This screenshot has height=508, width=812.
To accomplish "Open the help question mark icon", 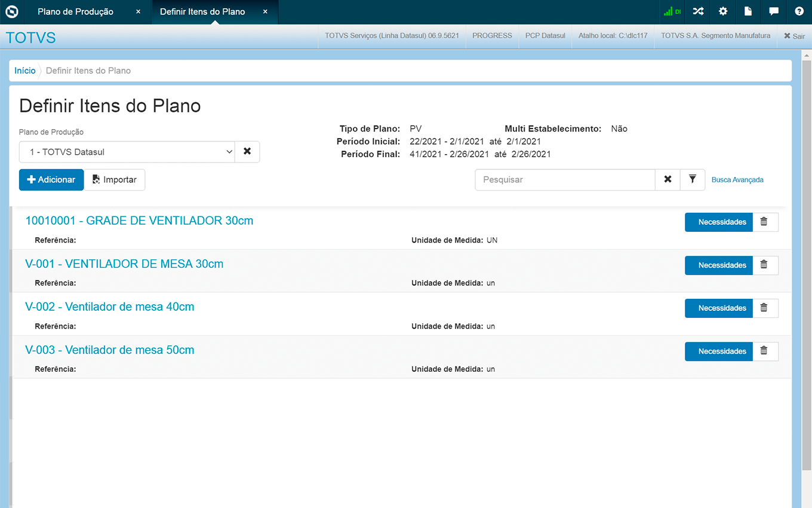I will pos(799,11).
